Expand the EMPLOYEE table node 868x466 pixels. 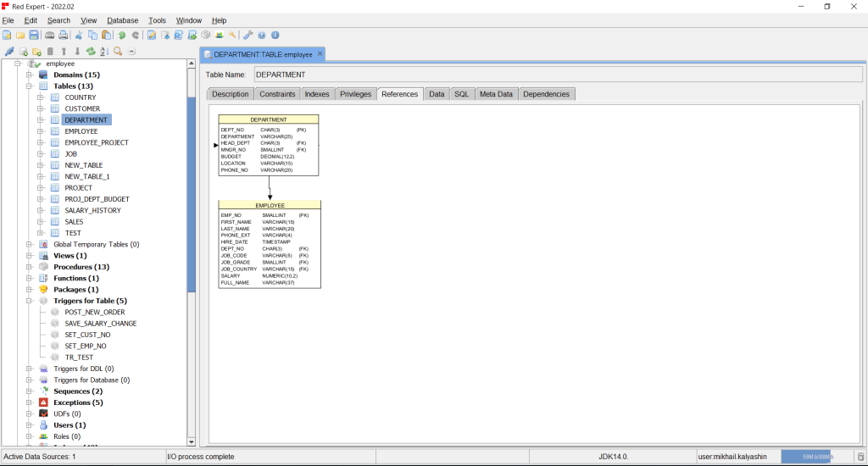(x=40, y=131)
